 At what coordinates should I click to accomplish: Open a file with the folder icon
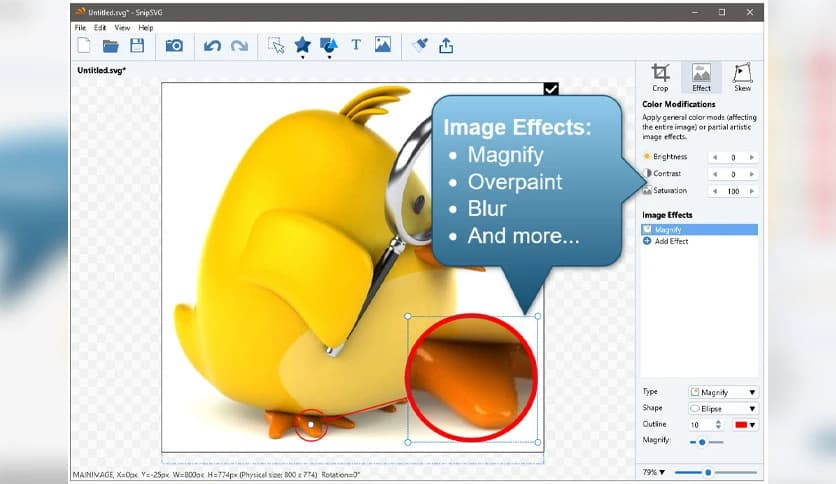pos(111,45)
